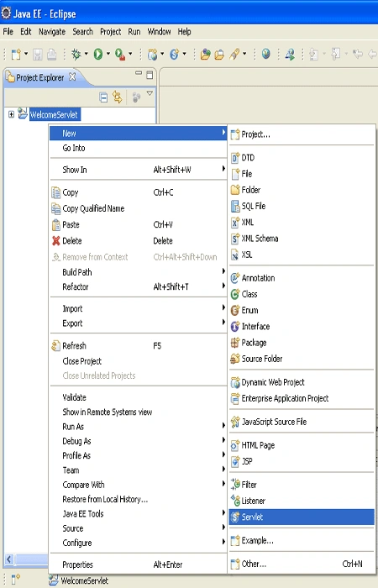
Task: Select JSP in the New submenu
Action: pos(301,462)
